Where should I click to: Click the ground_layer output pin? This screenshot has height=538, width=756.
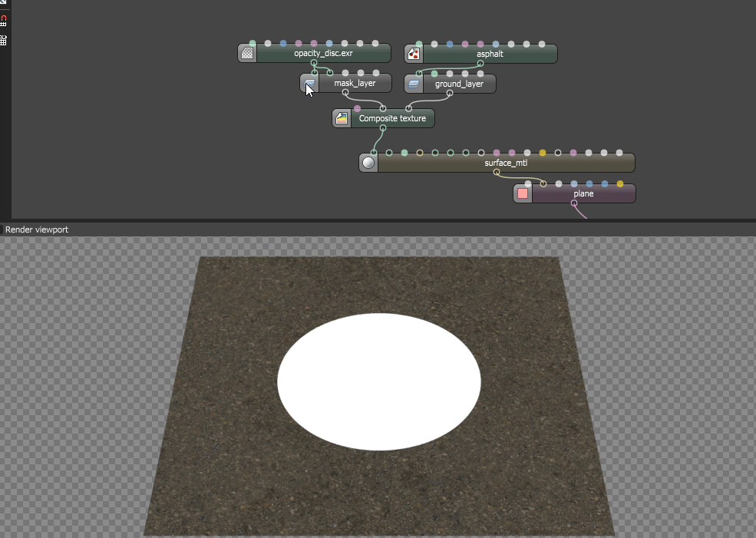tap(449, 93)
